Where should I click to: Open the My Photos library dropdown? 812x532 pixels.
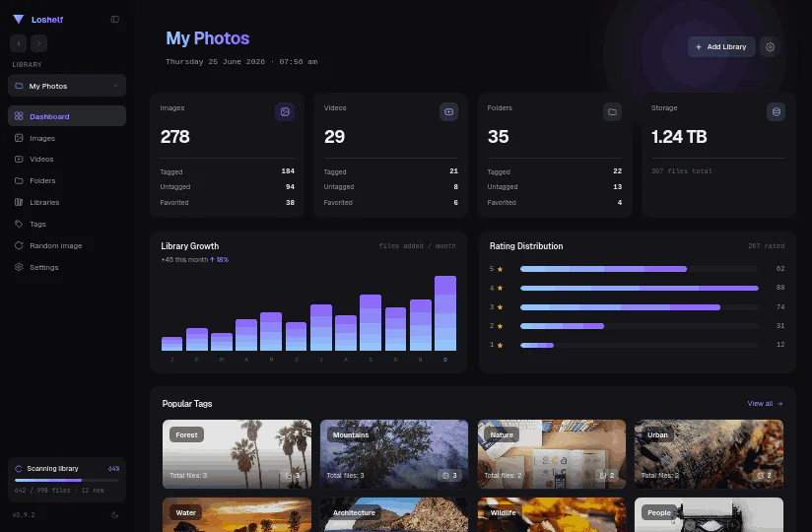coord(67,86)
